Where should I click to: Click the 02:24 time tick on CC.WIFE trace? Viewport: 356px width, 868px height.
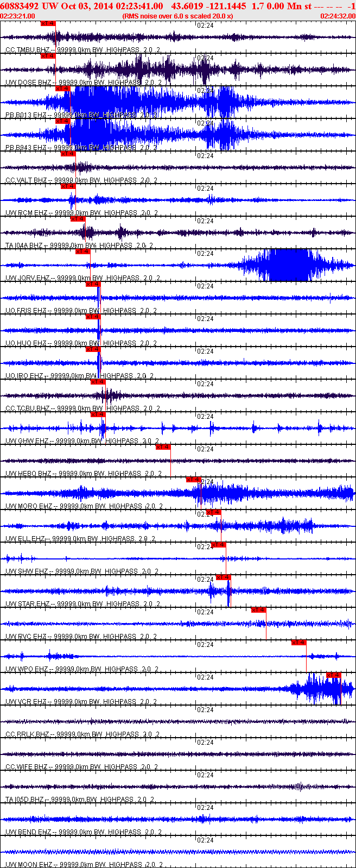tap(205, 743)
